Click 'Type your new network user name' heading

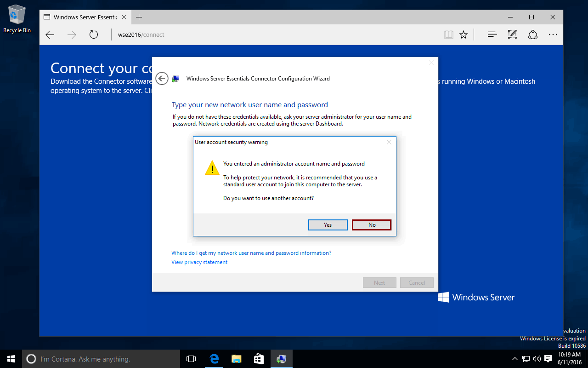click(250, 105)
